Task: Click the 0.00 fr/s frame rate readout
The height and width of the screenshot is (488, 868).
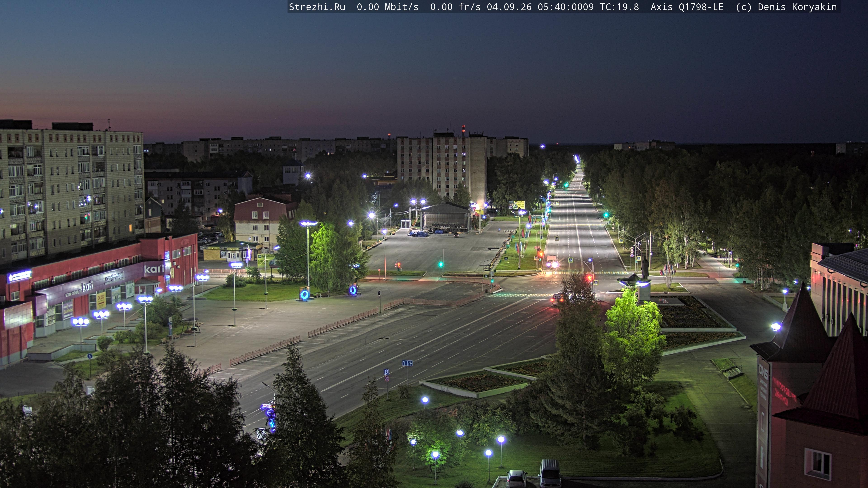Action: [455, 7]
